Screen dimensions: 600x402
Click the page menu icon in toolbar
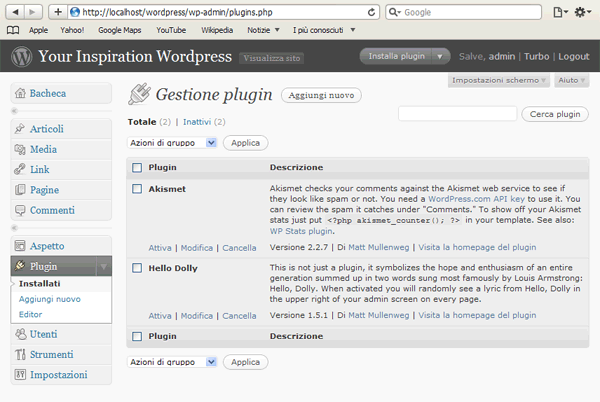(x=560, y=12)
